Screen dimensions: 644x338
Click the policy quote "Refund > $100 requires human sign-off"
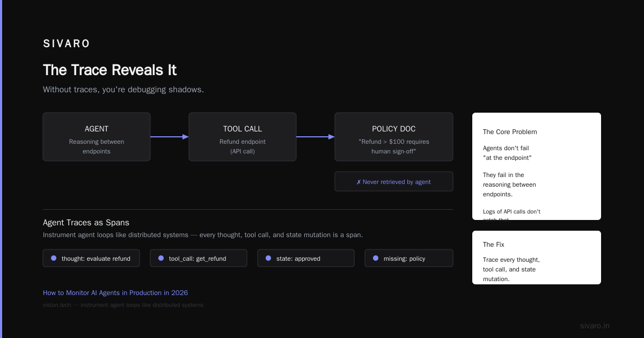pos(394,146)
